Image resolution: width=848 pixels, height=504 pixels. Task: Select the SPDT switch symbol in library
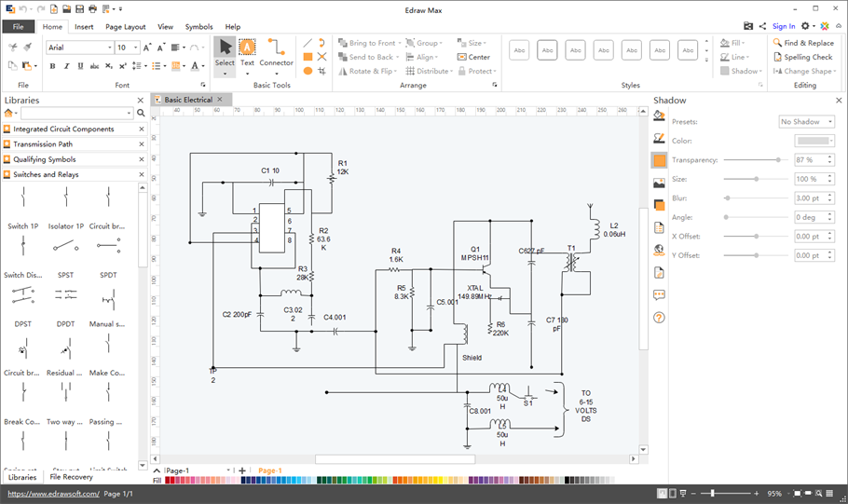click(x=108, y=247)
